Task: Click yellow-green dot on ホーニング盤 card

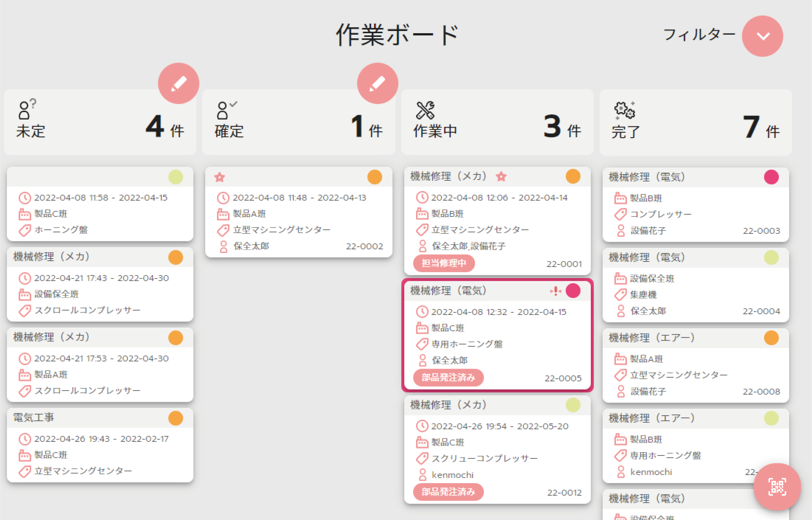Action: (175, 177)
